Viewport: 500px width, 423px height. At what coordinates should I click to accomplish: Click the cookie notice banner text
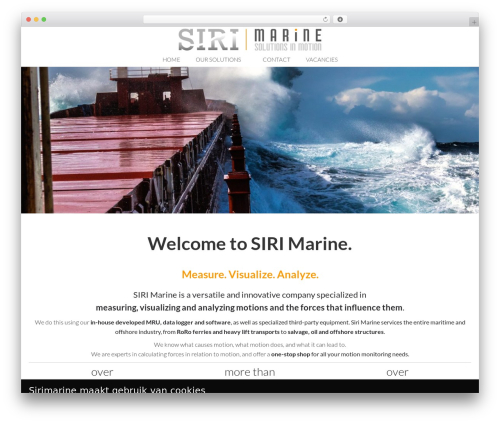tap(117, 390)
